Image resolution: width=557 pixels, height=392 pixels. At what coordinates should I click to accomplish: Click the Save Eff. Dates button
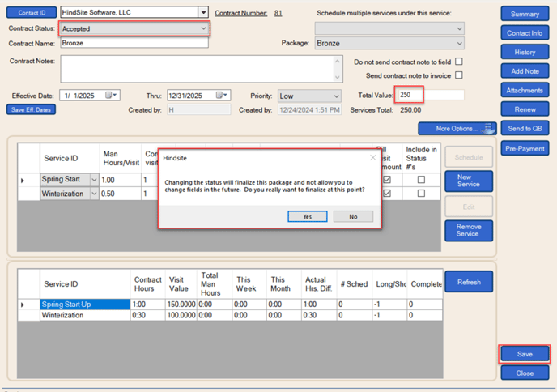(x=31, y=109)
